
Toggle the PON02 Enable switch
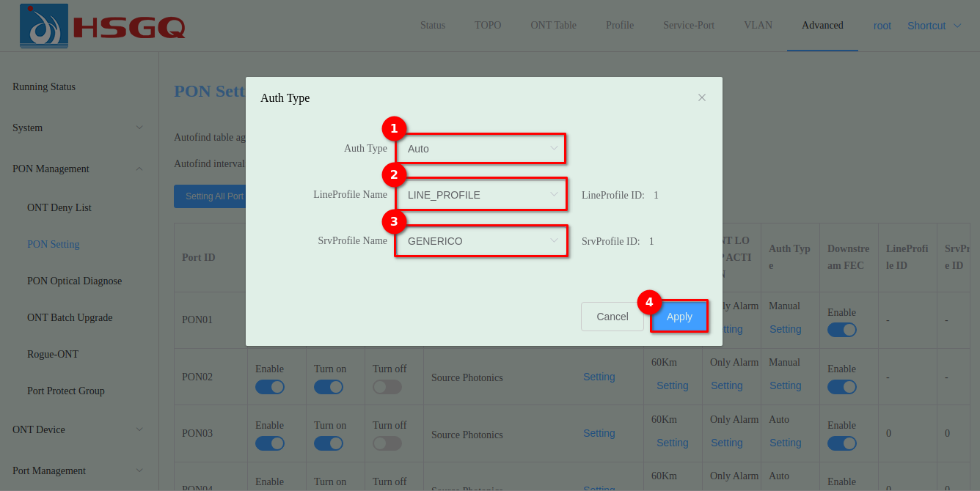point(270,387)
